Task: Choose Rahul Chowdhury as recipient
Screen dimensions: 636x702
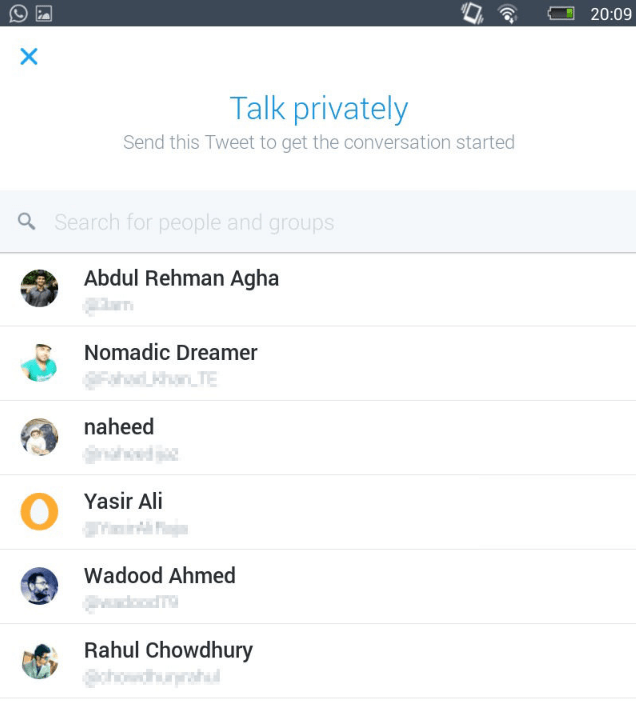Action: click(168, 650)
